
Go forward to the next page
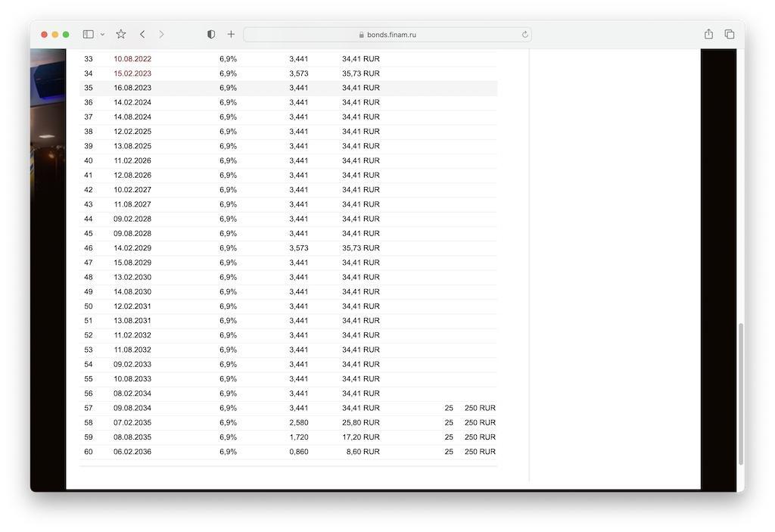coord(161,34)
